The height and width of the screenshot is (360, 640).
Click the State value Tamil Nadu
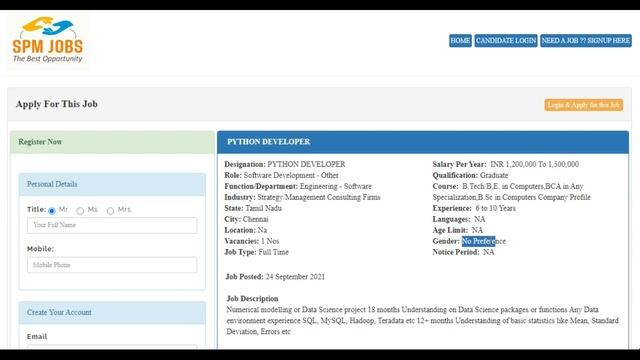click(x=263, y=208)
